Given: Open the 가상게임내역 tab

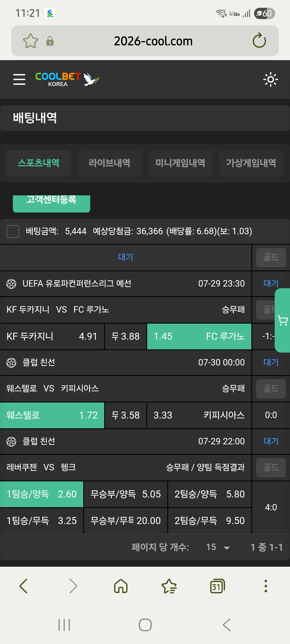Looking at the screenshot, I should [x=251, y=163].
